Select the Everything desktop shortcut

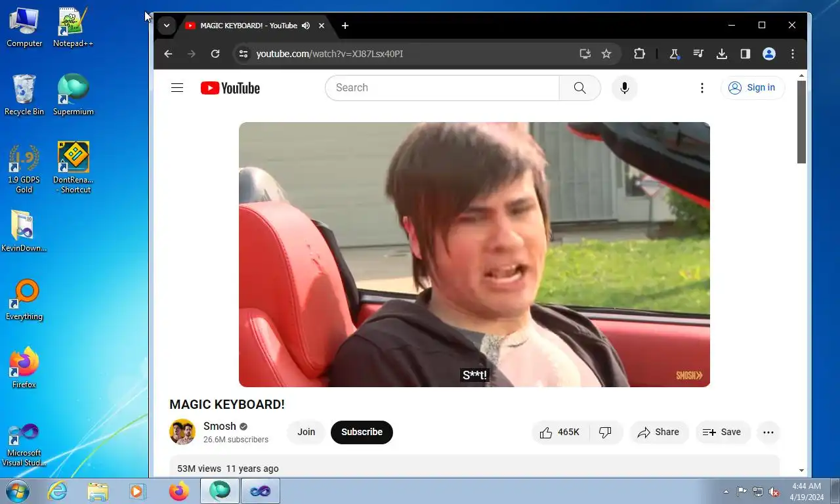(24, 300)
